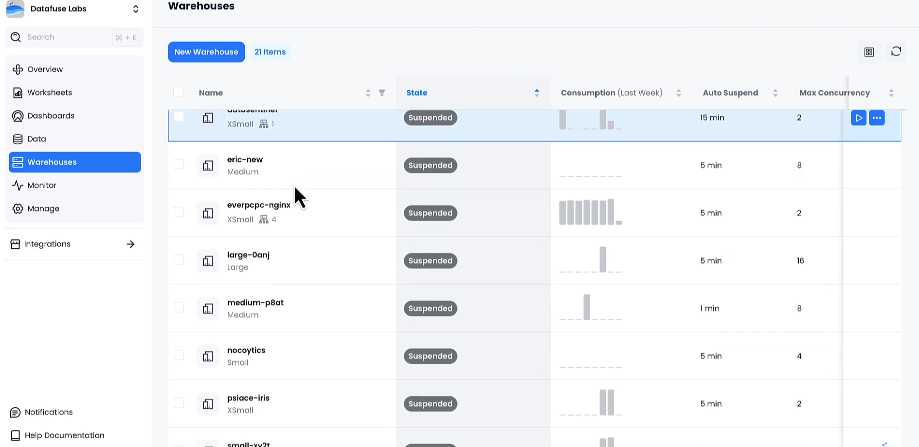The height and width of the screenshot is (447, 919).
Task: Select the large-0anj row checkbox
Action: [x=179, y=260]
